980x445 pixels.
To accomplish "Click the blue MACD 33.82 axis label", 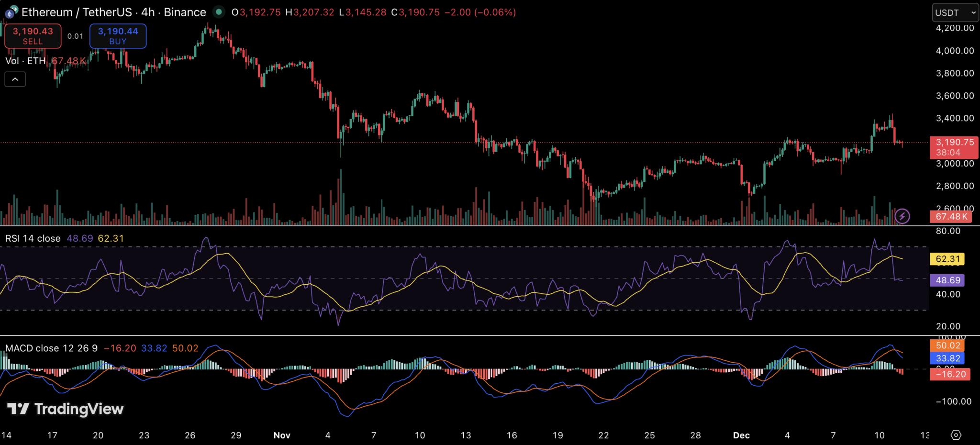I will (x=947, y=358).
